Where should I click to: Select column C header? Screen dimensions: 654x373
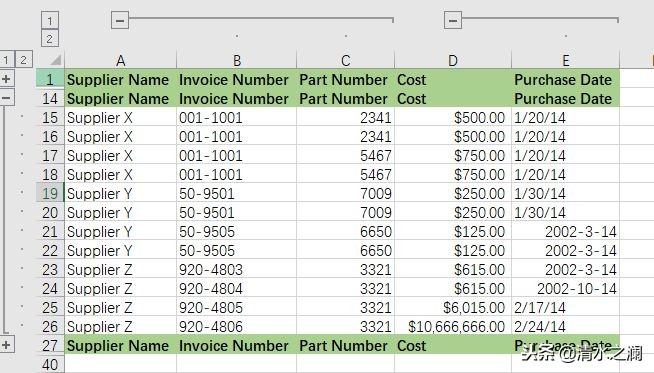pos(345,60)
